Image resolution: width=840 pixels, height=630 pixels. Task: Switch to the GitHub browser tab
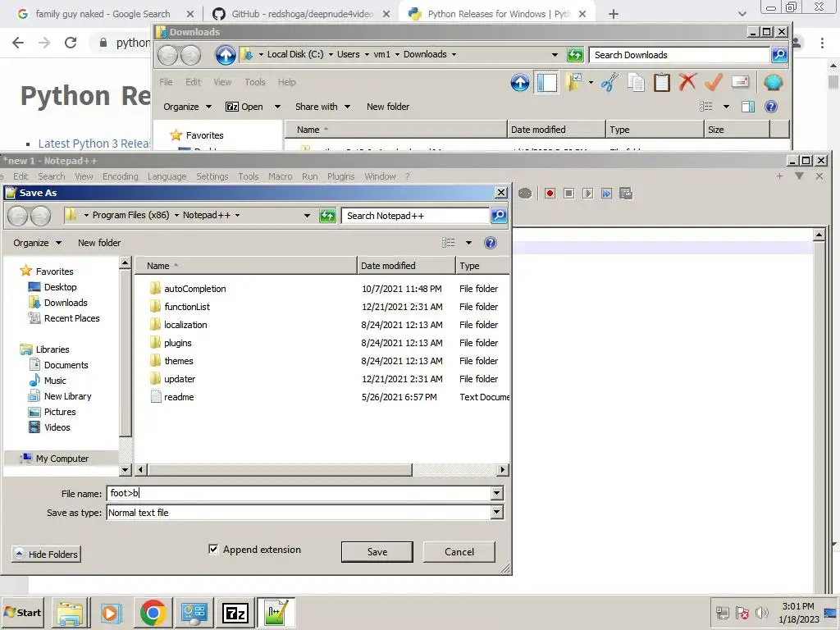click(300, 14)
